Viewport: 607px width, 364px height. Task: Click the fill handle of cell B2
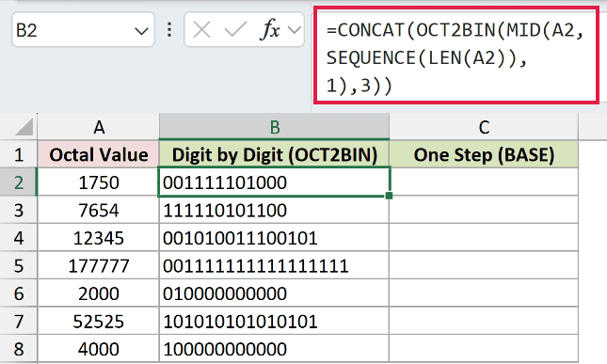point(389,196)
